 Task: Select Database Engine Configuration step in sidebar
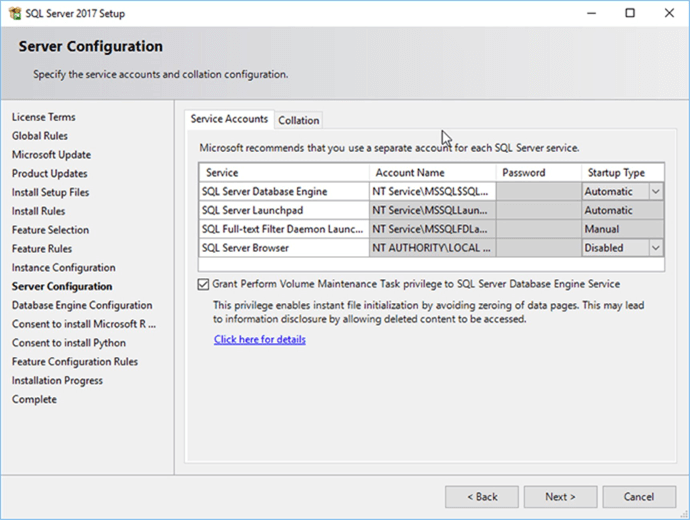coord(82,305)
